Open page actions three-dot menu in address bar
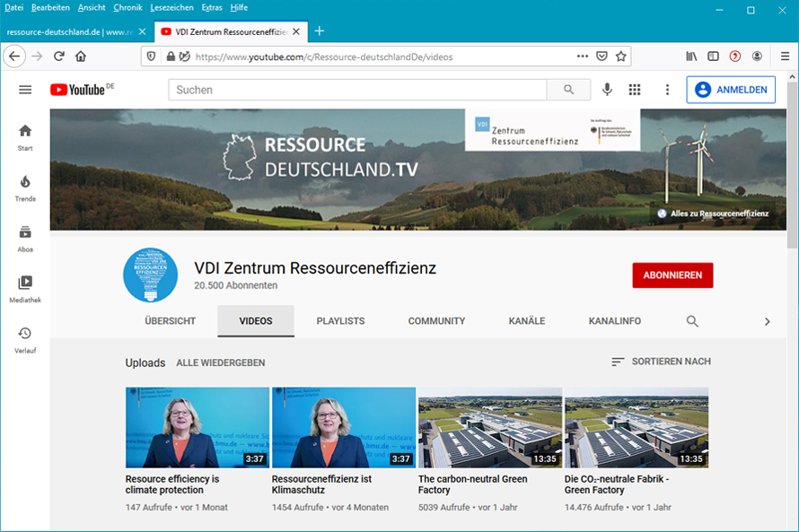This screenshot has width=799, height=532. [x=583, y=57]
